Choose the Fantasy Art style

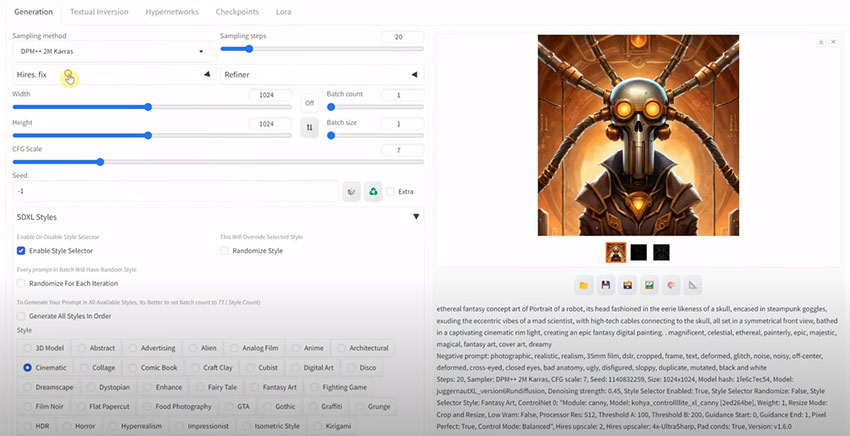(x=273, y=387)
